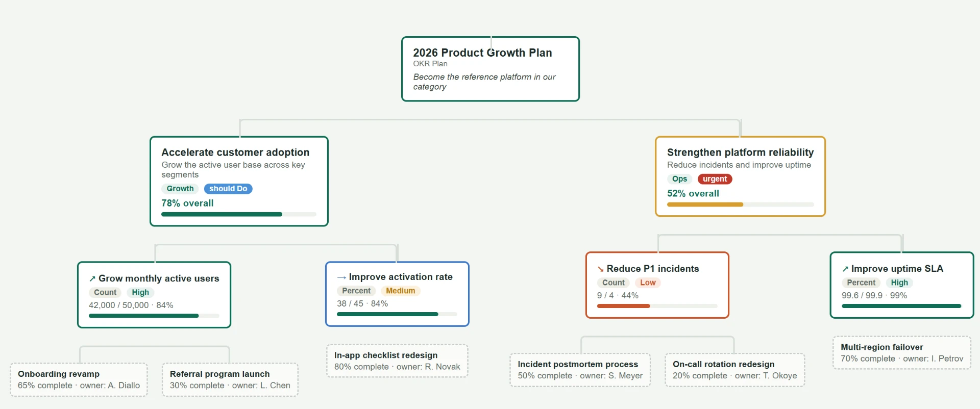Click the "42,000 / 50,000 · 84%" value
980x409 pixels.
[131, 305]
